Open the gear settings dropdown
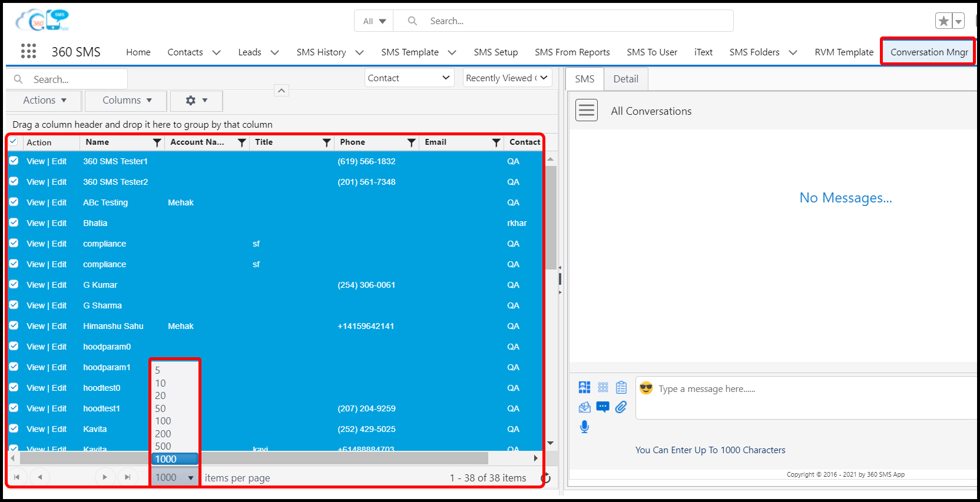This screenshot has height=502, width=980. (x=197, y=101)
